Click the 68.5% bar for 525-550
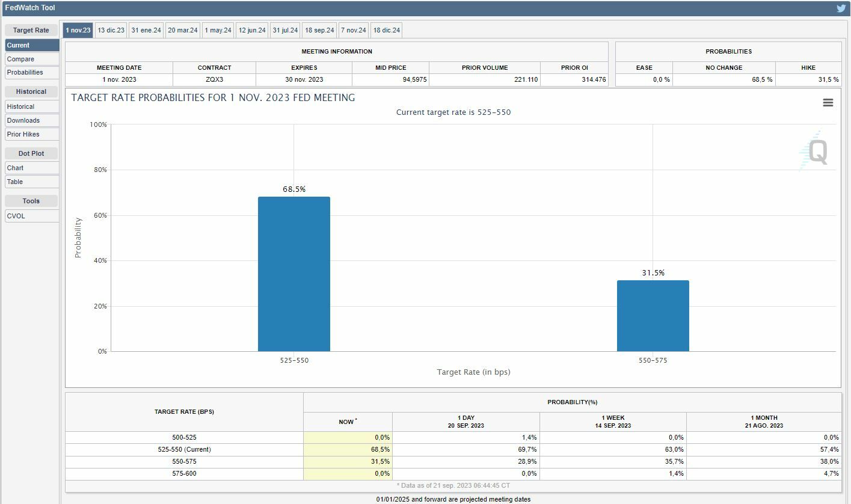The height and width of the screenshot is (504, 851). coord(293,274)
